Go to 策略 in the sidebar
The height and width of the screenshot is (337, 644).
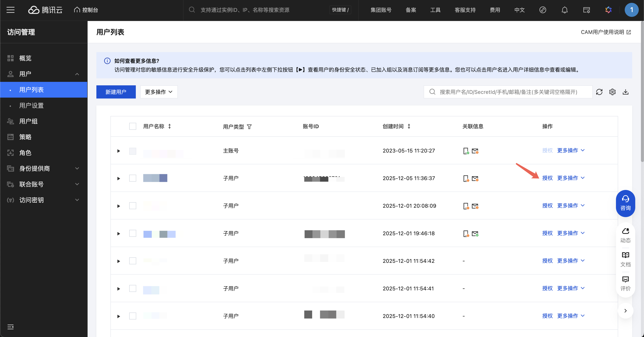pyautogui.click(x=25, y=137)
